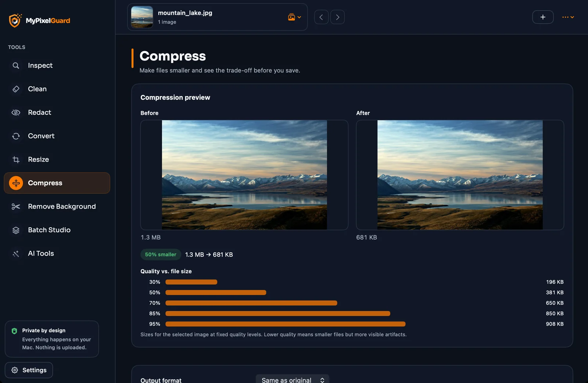Click the 681 KB size under After
Viewport: 588px width, 383px height.
pyautogui.click(x=366, y=238)
